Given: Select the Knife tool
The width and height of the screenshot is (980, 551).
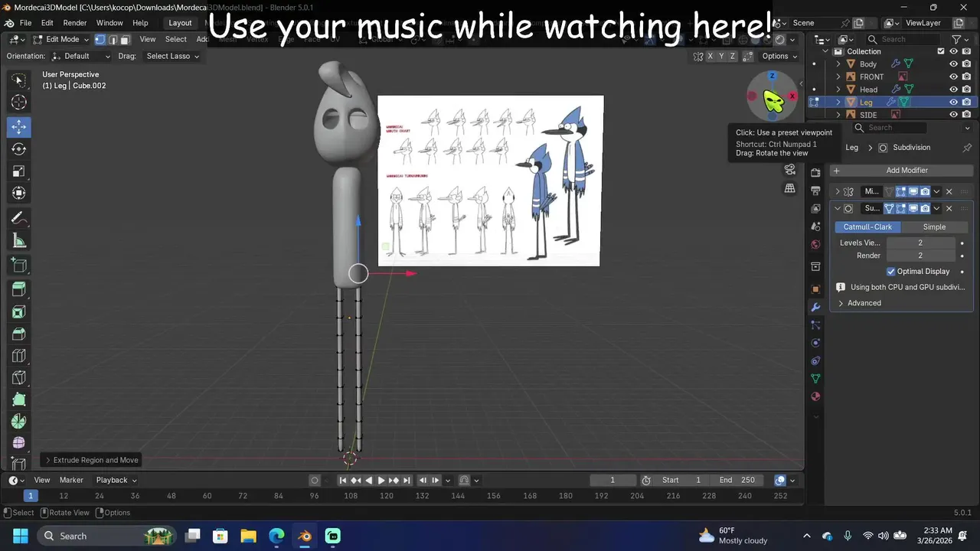Looking at the screenshot, I should tap(19, 377).
